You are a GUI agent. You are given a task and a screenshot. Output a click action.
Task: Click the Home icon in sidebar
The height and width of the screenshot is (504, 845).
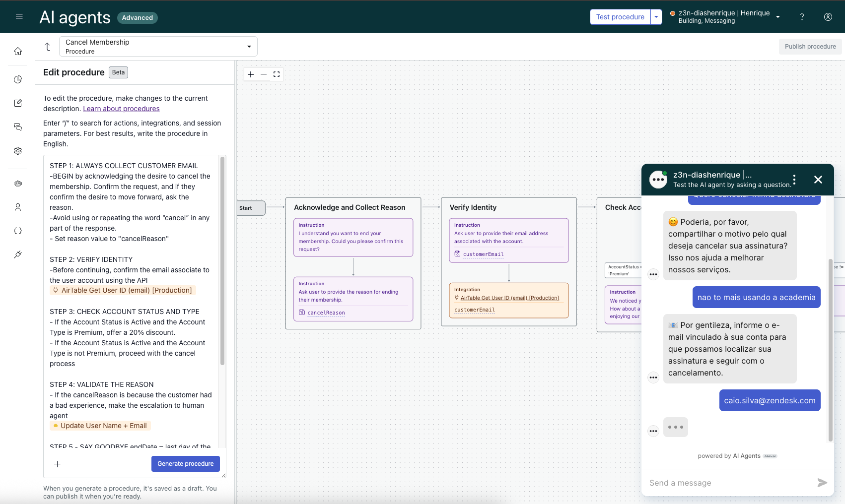coord(18,51)
